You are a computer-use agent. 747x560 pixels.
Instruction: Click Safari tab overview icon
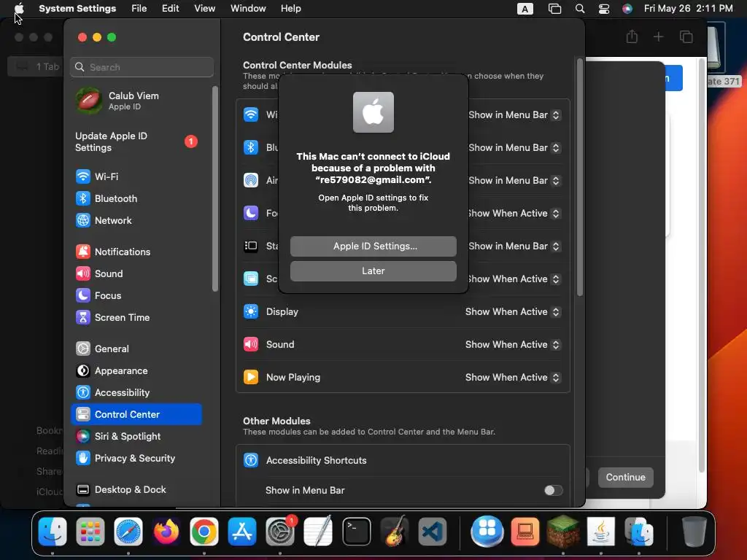coord(686,36)
